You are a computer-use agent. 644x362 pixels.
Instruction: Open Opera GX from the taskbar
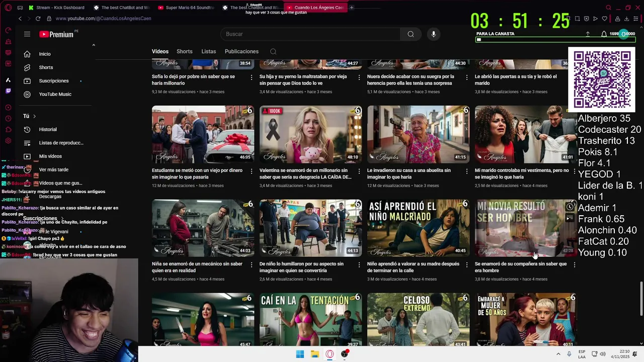click(x=330, y=354)
